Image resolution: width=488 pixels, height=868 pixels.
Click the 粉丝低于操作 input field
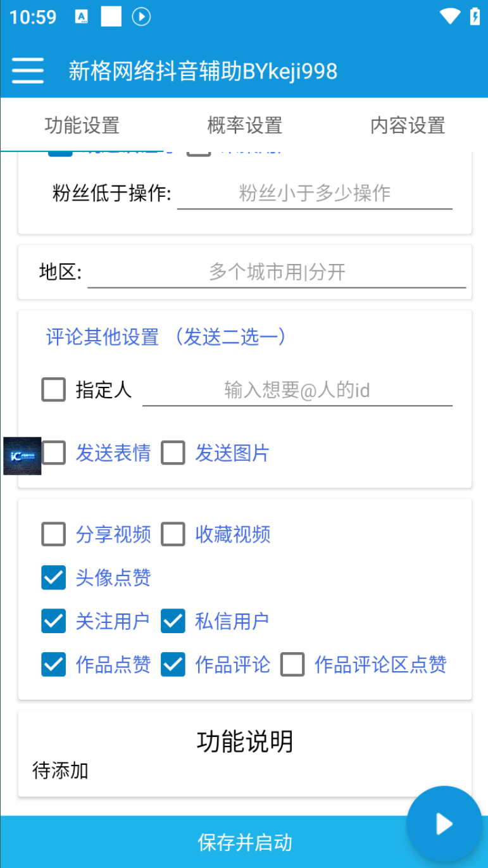[x=315, y=193]
